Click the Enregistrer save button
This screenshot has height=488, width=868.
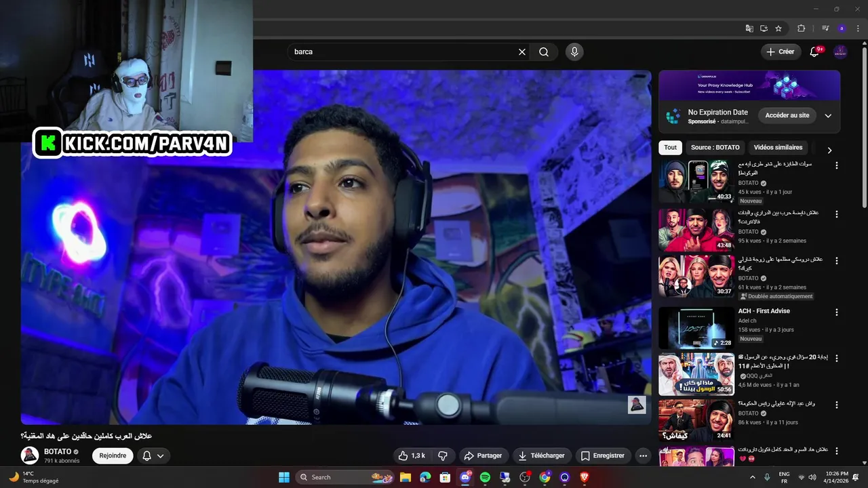[603, 455]
